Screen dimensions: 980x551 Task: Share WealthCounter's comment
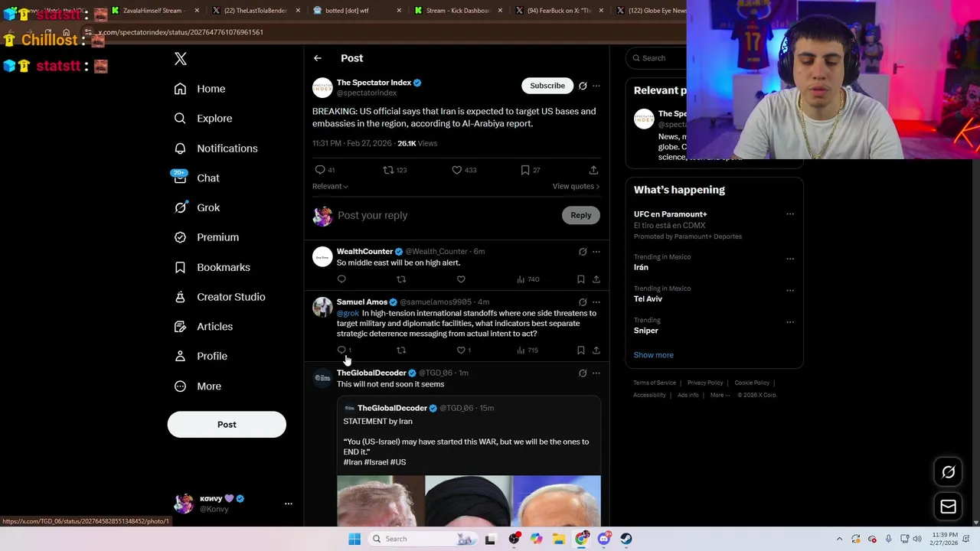click(596, 279)
